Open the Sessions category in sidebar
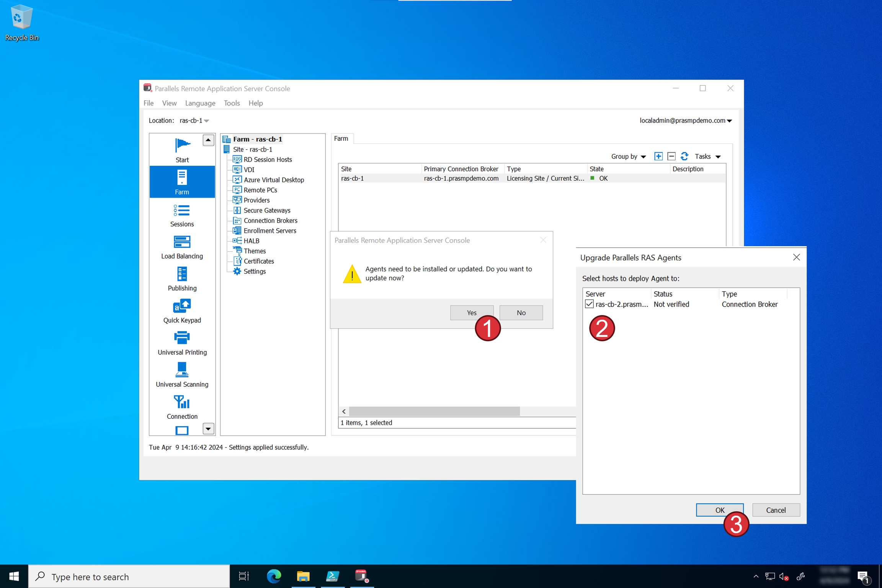 tap(182, 215)
